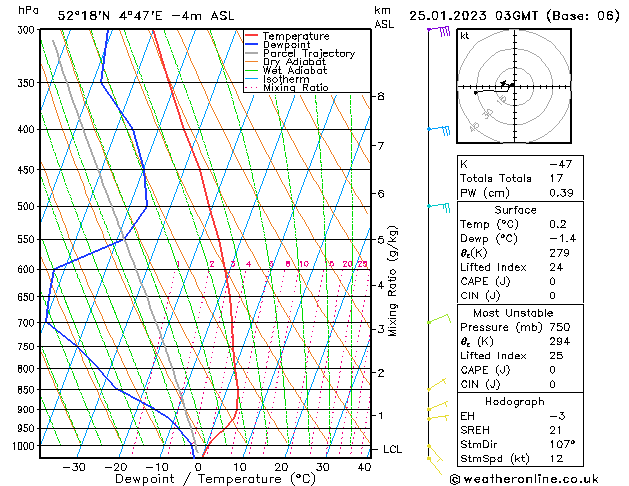Click the surface Temp (°C) value 0.2

coord(558,225)
